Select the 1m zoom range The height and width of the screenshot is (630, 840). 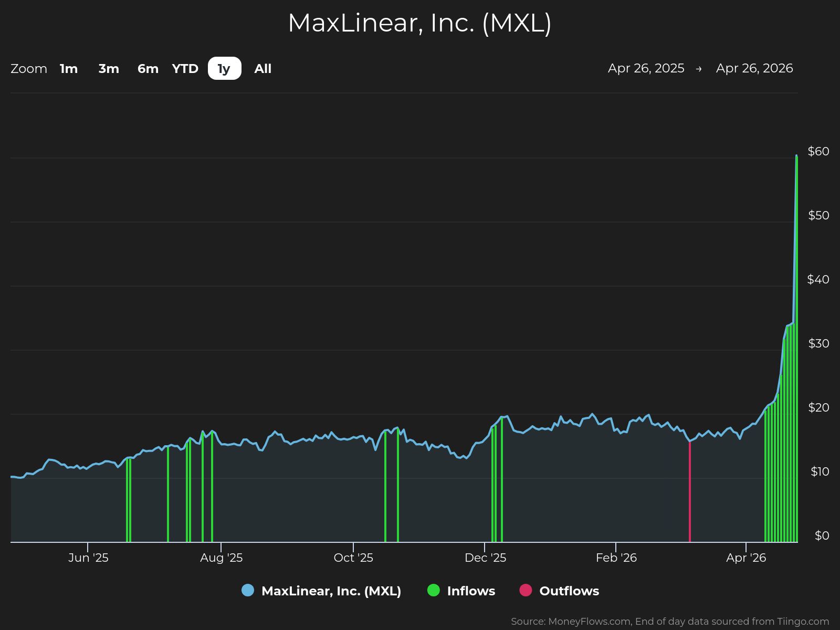pos(69,69)
